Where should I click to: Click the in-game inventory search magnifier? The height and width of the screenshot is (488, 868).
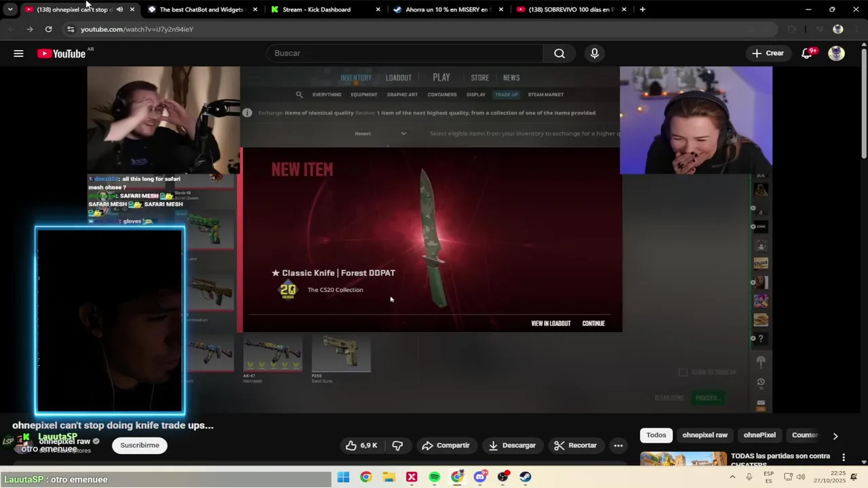[x=299, y=95]
